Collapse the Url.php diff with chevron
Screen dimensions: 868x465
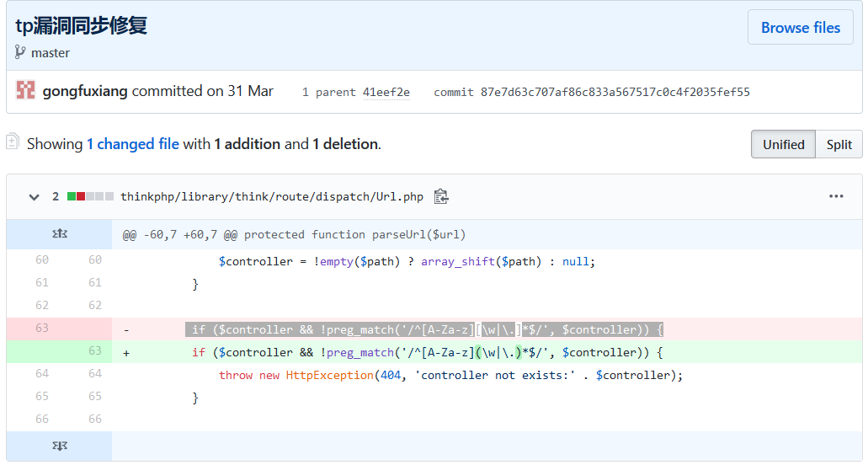click(34, 196)
